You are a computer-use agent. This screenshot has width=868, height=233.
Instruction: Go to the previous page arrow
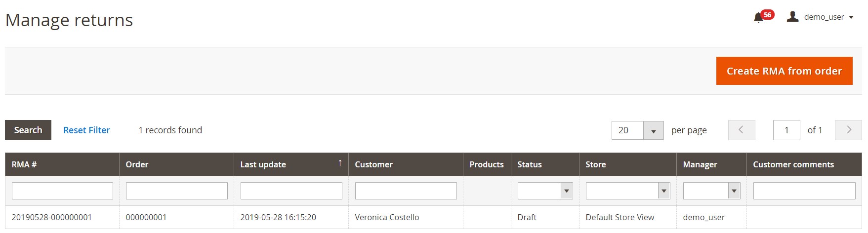click(x=741, y=130)
